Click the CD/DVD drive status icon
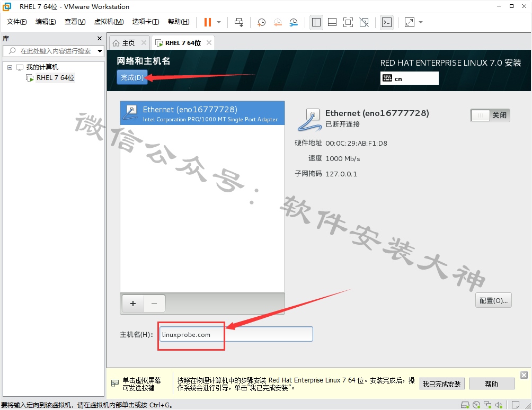The height and width of the screenshot is (410, 532). [x=476, y=405]
